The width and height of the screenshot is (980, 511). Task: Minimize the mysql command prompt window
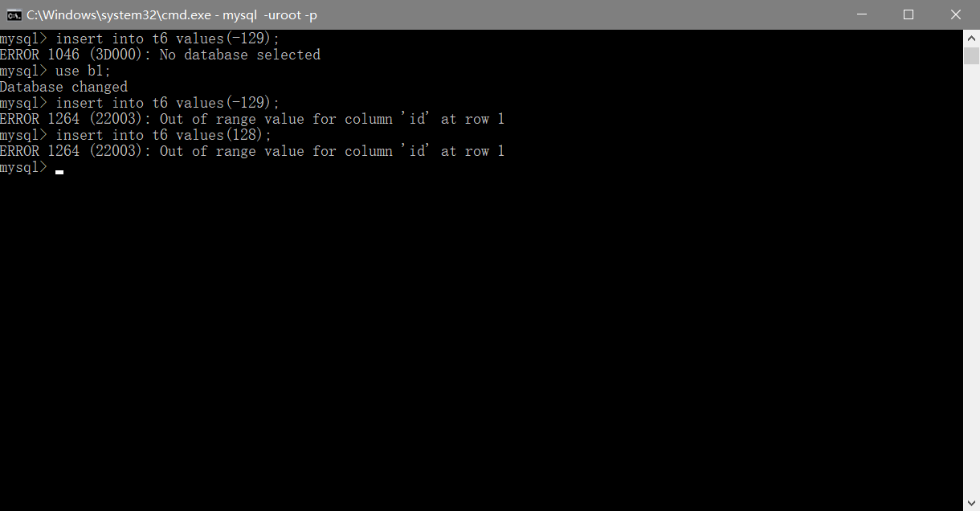(862, 14)
